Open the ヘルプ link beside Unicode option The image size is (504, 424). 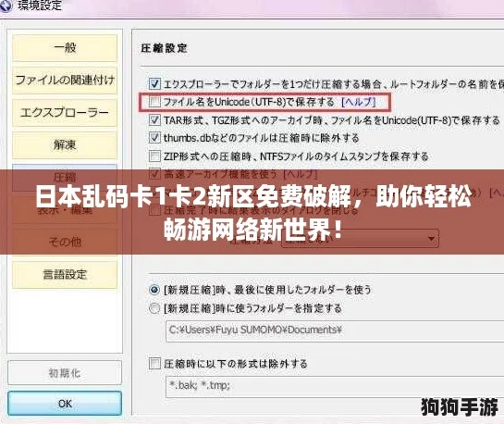click(359, 102)
